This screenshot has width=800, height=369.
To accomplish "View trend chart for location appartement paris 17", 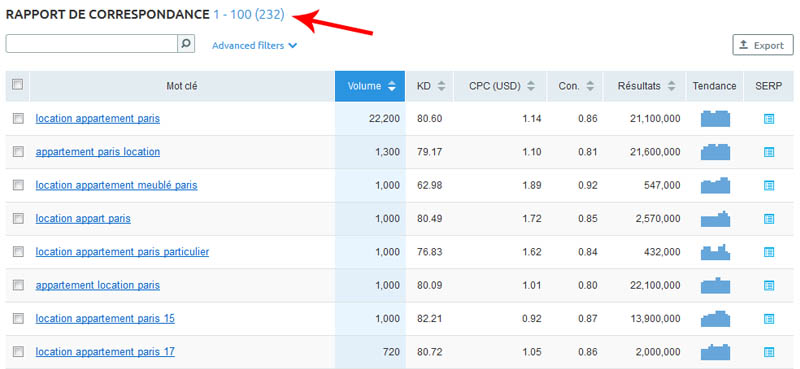I will click(715, 352).
